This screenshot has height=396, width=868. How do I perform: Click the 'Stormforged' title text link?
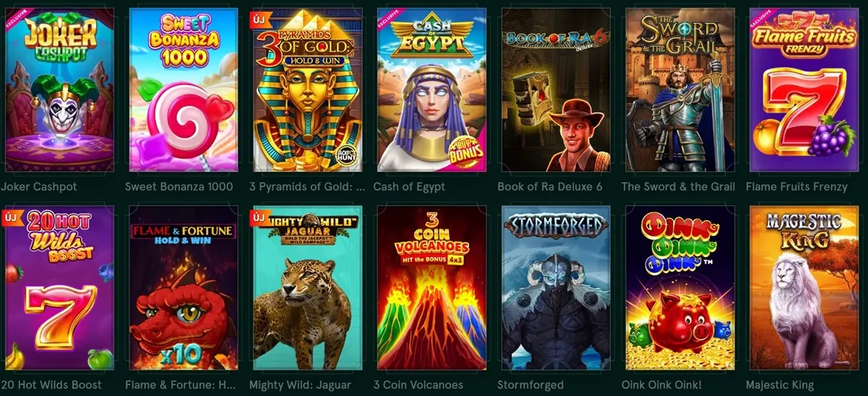tap(530, 385)
